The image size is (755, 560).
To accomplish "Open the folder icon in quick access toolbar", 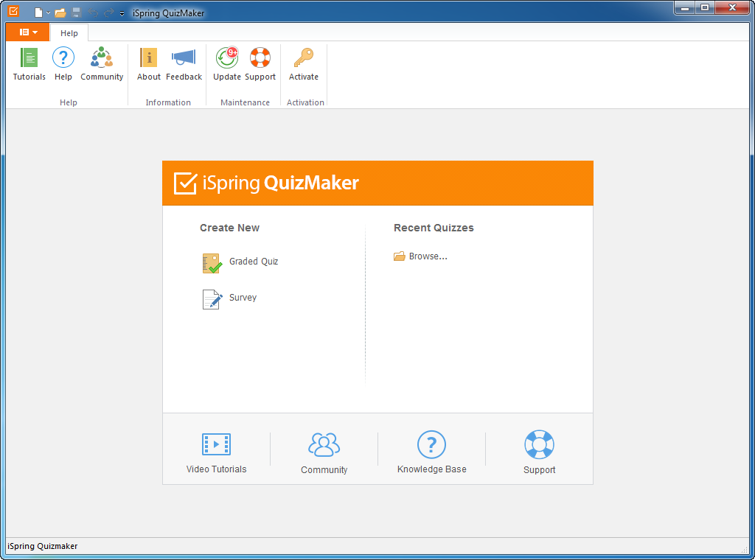I will pos(60,13).
